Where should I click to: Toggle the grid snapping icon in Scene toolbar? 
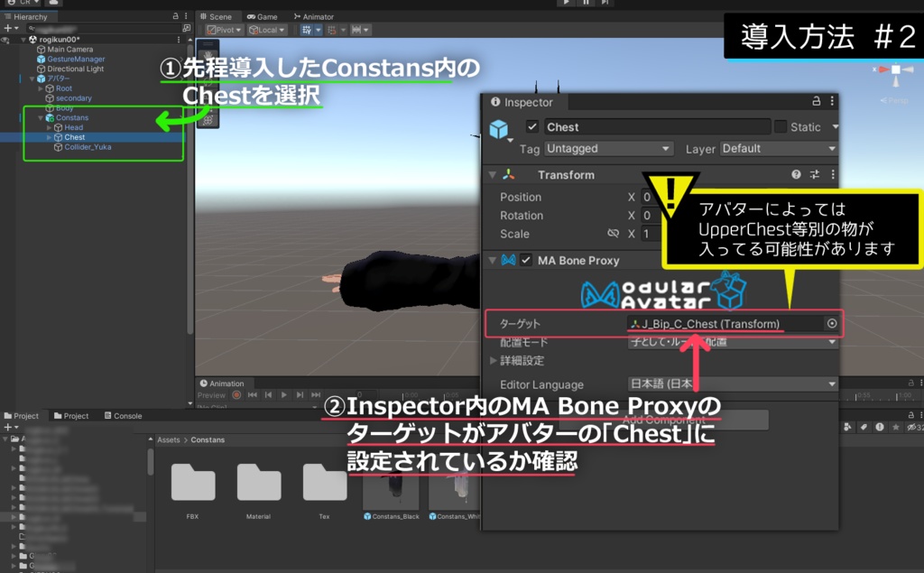[x=307, y=30]
